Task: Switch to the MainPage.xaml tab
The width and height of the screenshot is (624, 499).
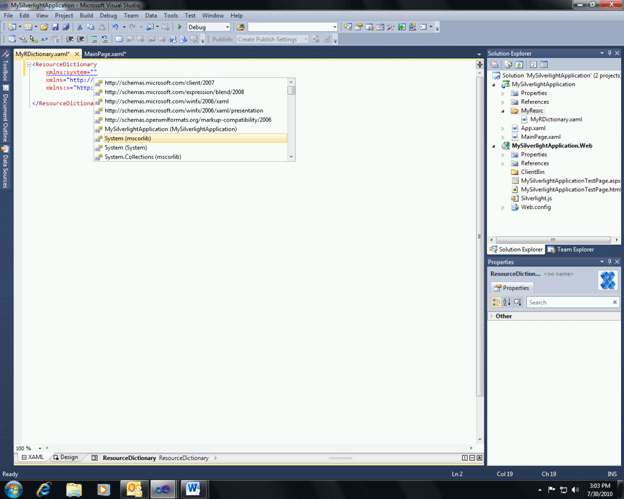Action: click(x=105, y=54)
